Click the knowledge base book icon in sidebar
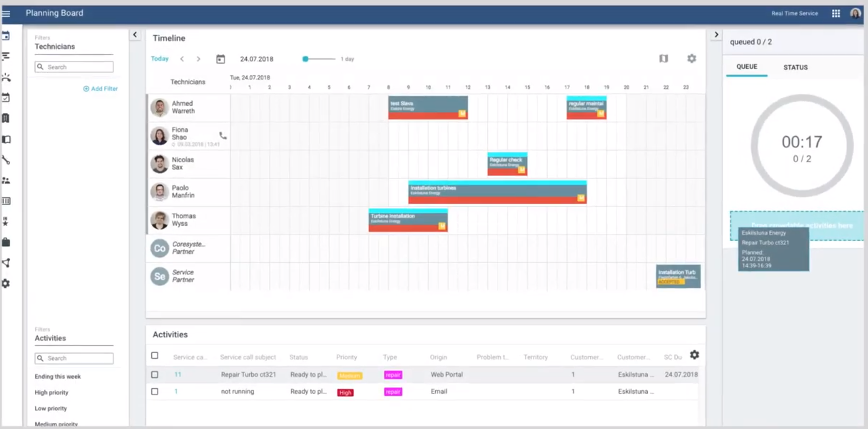 pyautogui.click(x=6, y=139)
